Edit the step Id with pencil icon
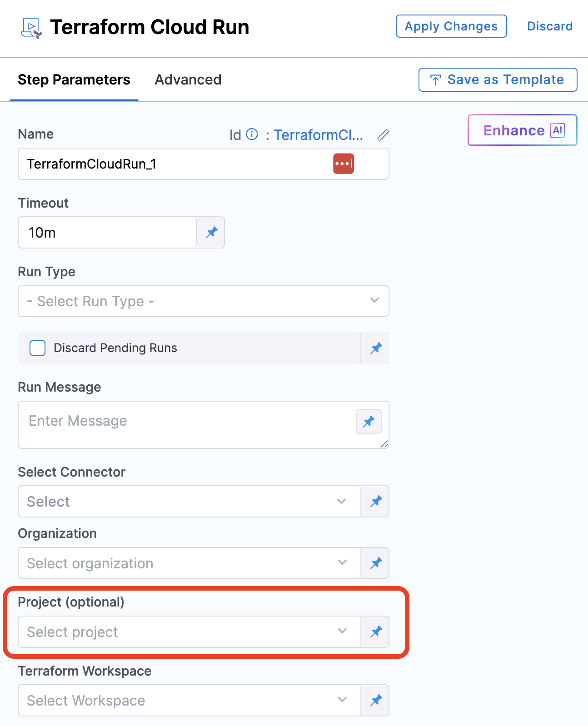The width and height of the screenshot is (588, 726). point(383,135)
